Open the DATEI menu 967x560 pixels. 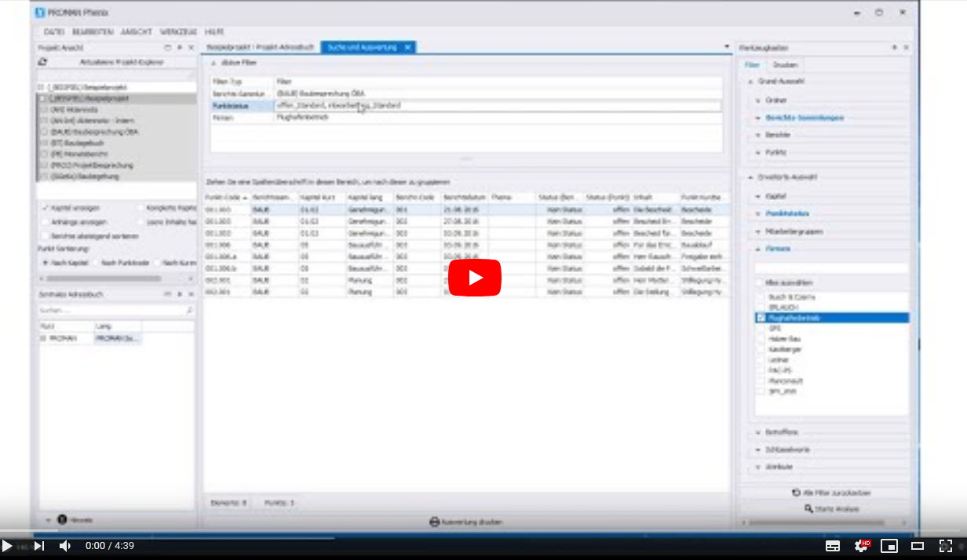54,32
